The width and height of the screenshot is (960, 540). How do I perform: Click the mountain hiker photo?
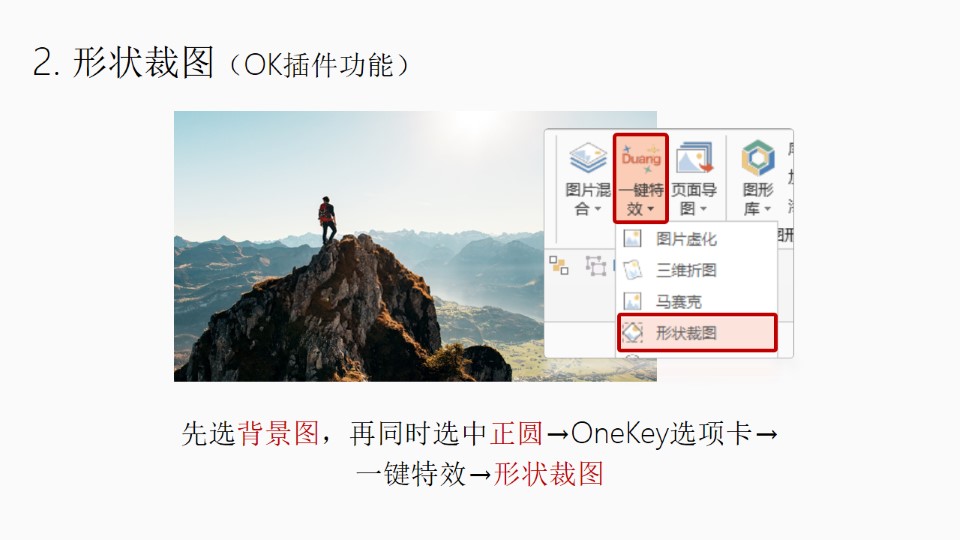coord(359,246)
